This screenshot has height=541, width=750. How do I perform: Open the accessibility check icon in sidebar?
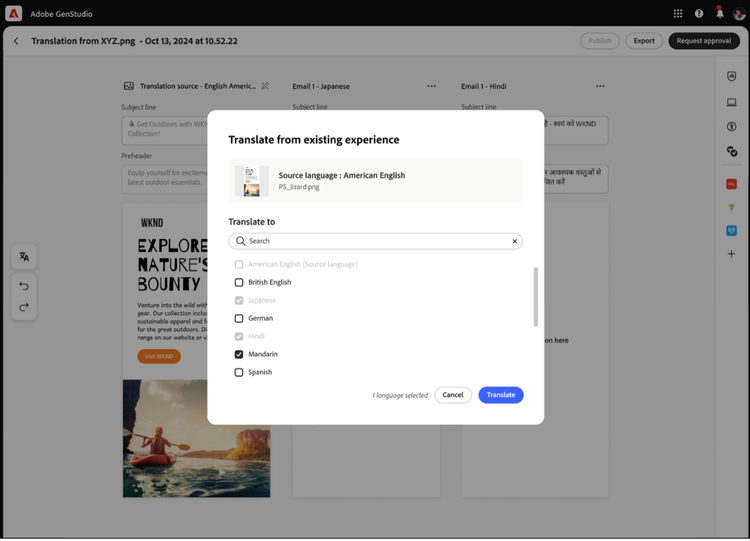point(732,127)
